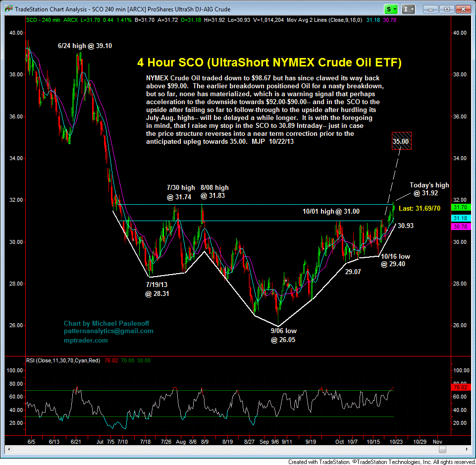476x465 pixels.
Task: Click 'Chart by Michael Paulenoff' credit text
Action: (106, 323)
